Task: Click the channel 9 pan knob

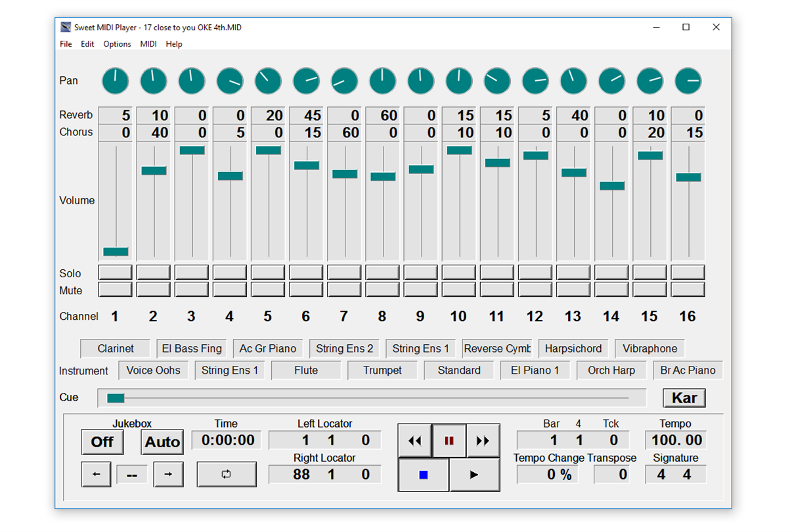Action: (x=421, y=81)
